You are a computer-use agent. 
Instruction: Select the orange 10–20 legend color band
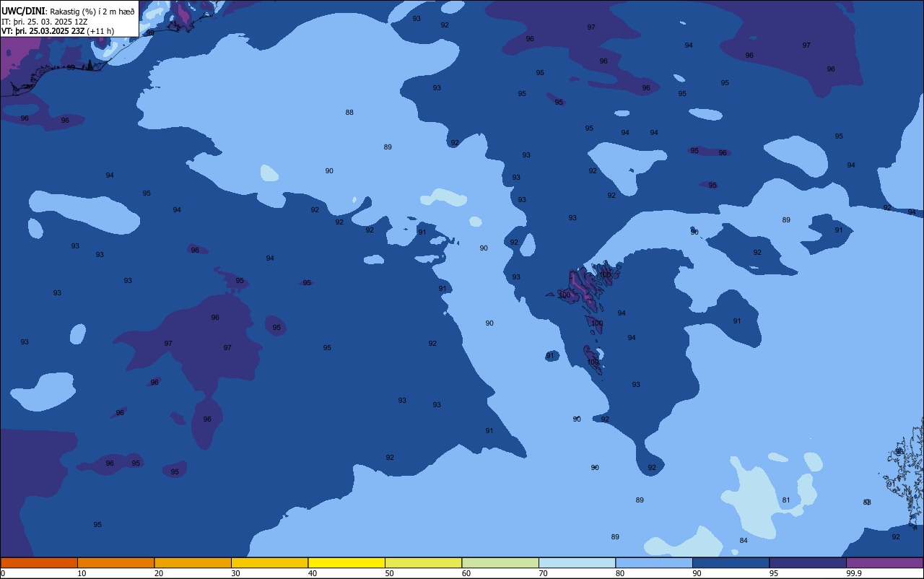[x=115, y=562]
